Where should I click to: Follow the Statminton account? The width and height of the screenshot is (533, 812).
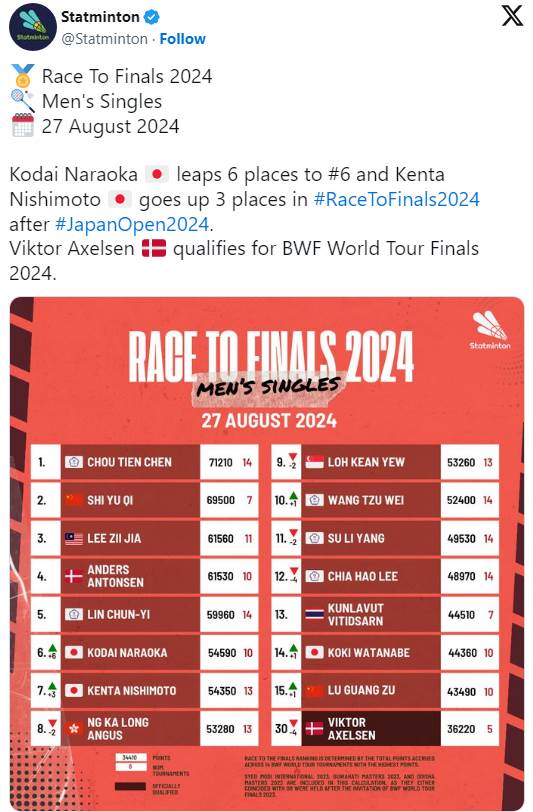[182, 39]
